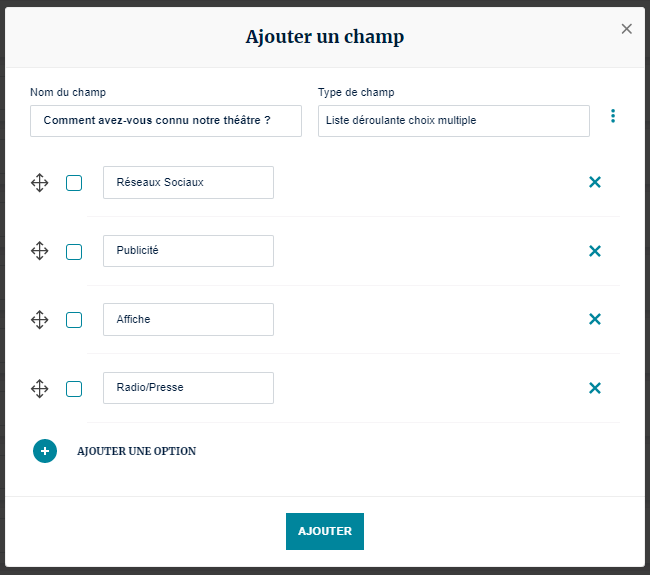
Task: Open the Type de champ dropdown
Action: [x=453, y=121]
